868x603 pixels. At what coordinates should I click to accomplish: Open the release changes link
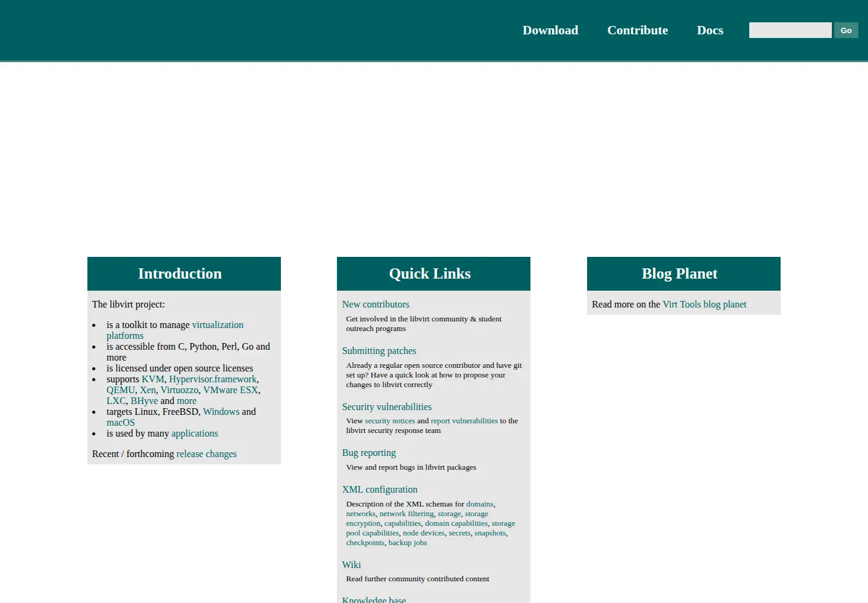pos(206,454)
